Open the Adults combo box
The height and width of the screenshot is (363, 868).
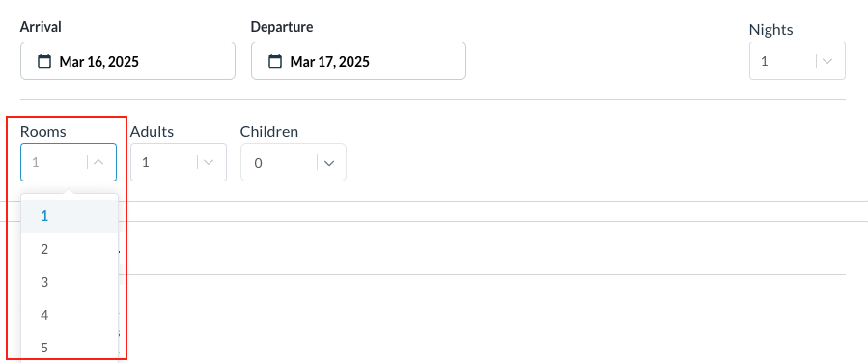tap(179, 162)
